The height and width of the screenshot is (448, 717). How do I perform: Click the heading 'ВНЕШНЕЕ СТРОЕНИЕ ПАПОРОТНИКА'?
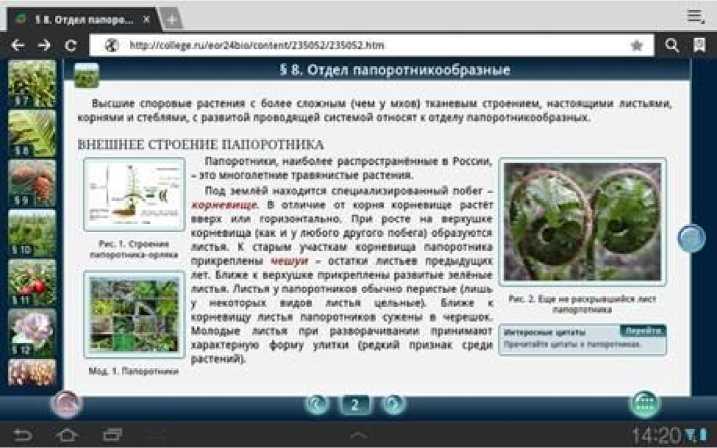(x=201, y=145)
